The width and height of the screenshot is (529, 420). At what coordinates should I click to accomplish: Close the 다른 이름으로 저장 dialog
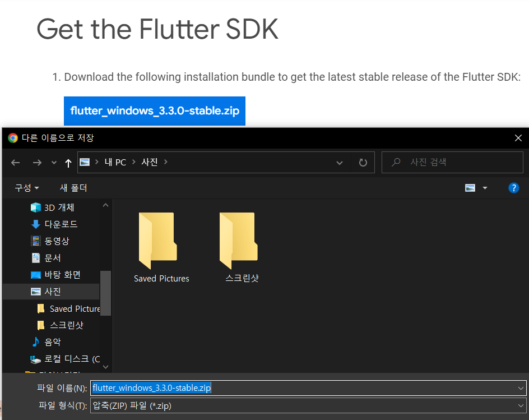(518, 138)
